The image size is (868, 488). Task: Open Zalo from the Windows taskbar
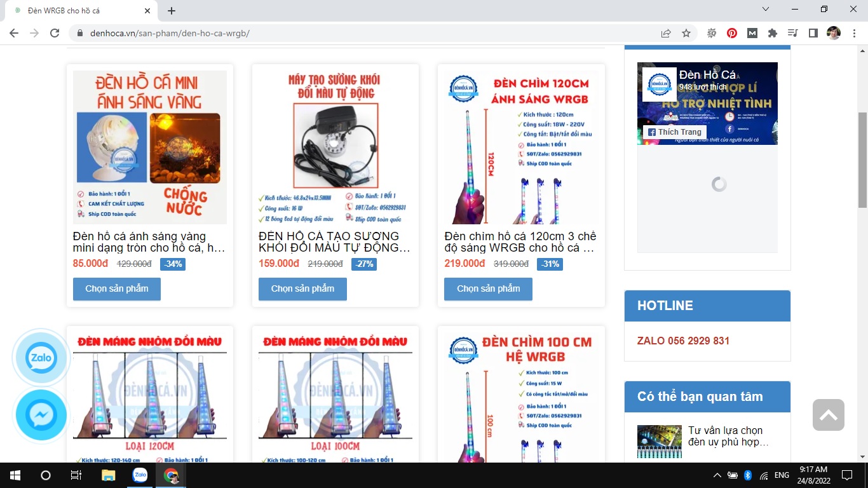click(x=140, y=475)
